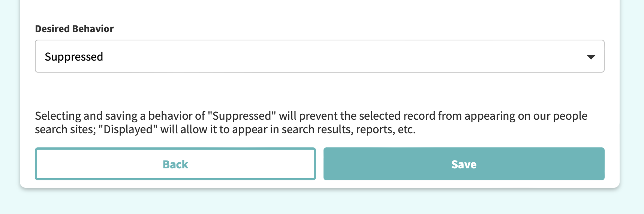The image size is (644, 214).
Task: Click the white outlined Back button
Action: pos(175,164)
